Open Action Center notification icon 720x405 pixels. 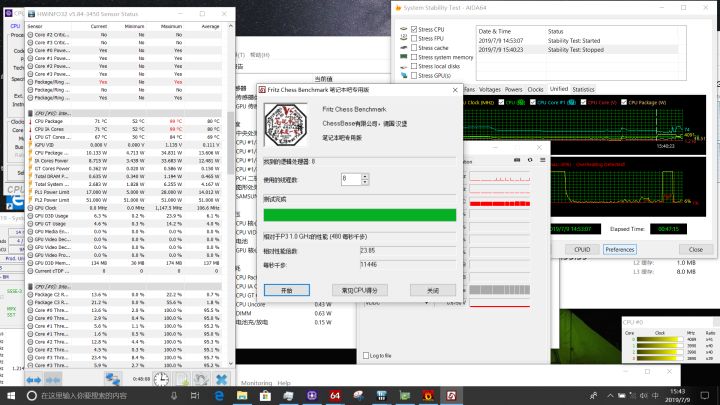(705, 395)
